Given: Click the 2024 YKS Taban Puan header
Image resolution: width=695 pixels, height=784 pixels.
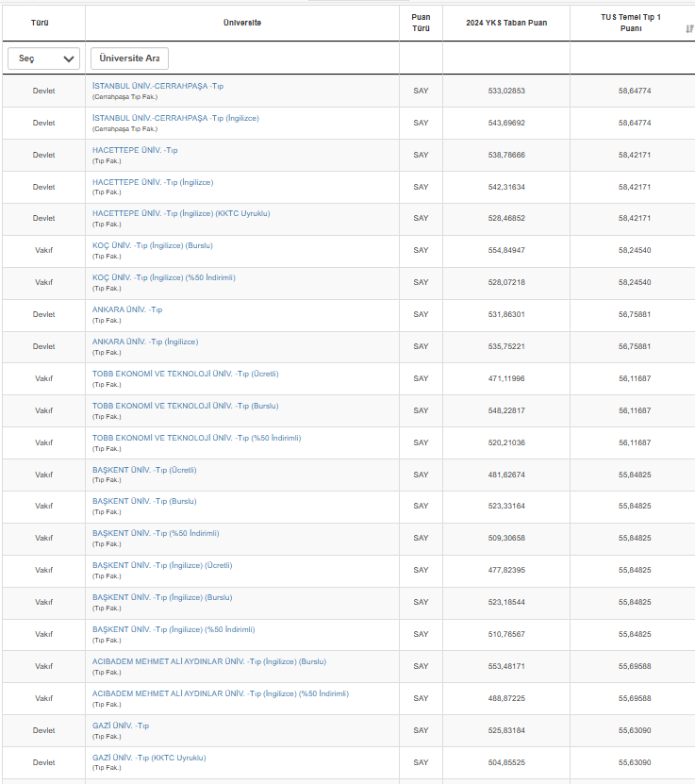Looking at the screenshot, I should (506, 23).
